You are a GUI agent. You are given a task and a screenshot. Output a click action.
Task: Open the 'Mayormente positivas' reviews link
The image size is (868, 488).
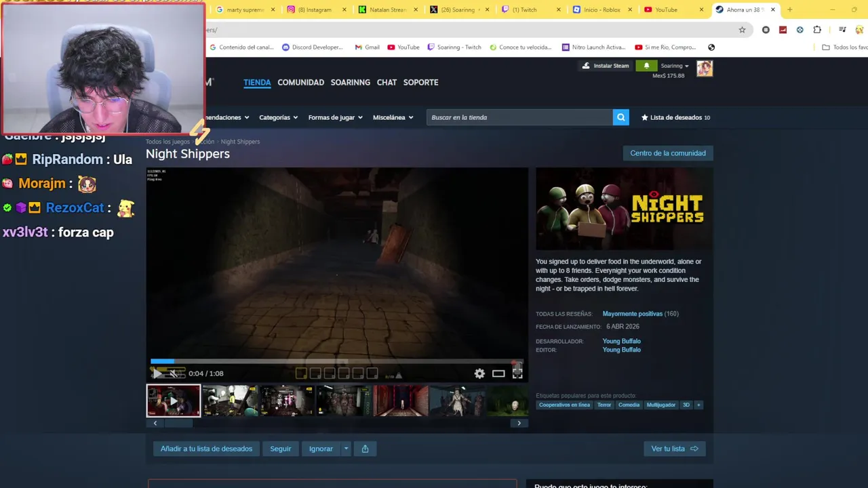tap(632, 314)
